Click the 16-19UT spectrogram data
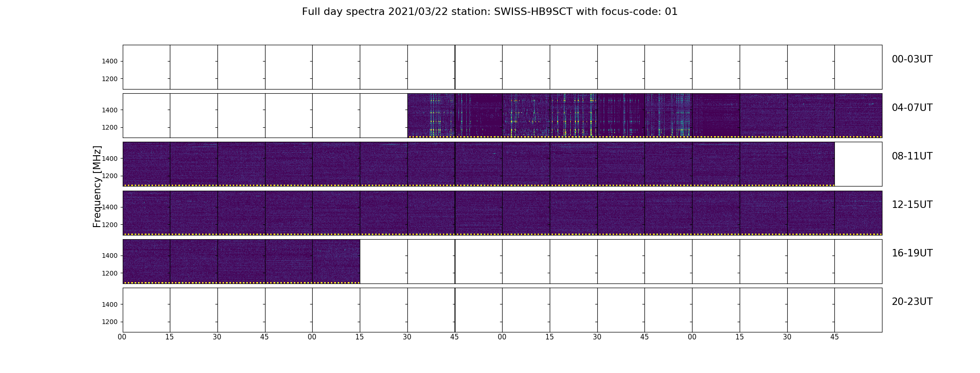 point(241,261)
